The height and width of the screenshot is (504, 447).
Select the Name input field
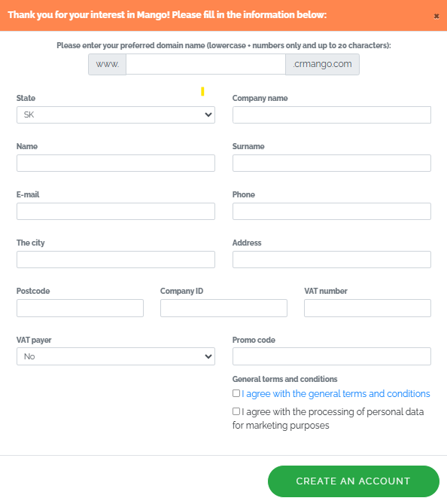(116, 163)
